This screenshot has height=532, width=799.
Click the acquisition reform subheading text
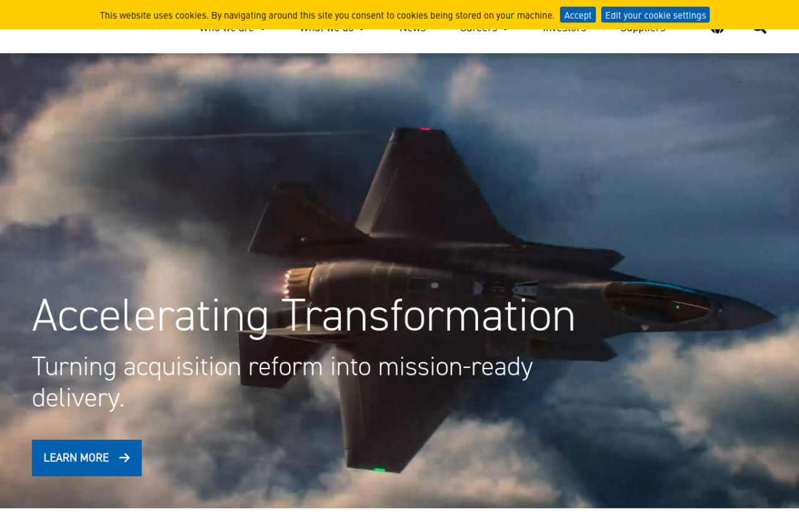pos(282,366)
